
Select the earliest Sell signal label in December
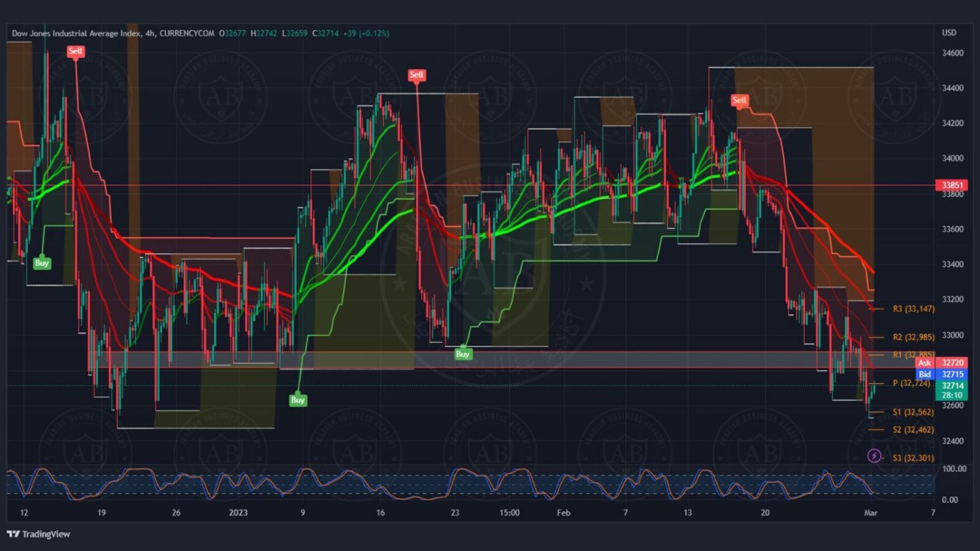[75, 51]
